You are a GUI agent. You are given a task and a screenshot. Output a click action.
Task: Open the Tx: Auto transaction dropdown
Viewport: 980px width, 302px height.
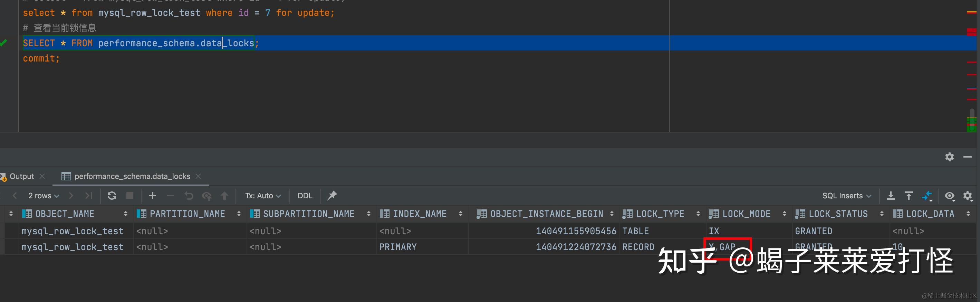coord(263,196)
